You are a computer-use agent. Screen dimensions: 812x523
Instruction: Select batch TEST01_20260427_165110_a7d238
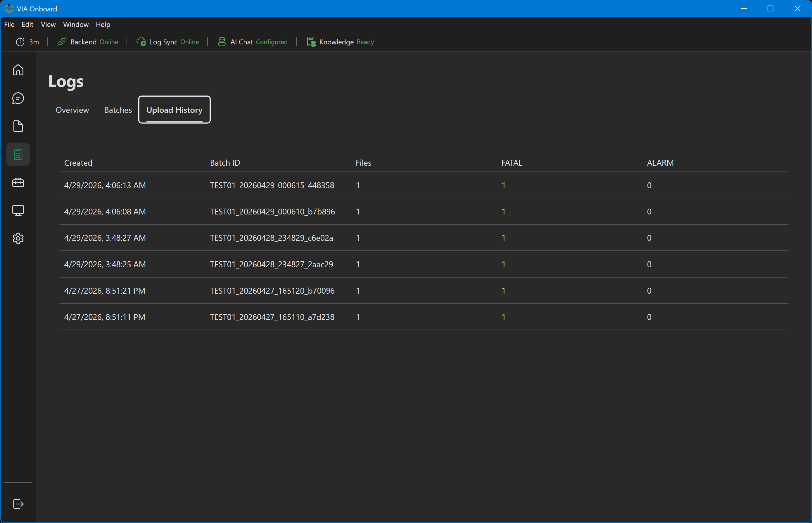point(272,317)
